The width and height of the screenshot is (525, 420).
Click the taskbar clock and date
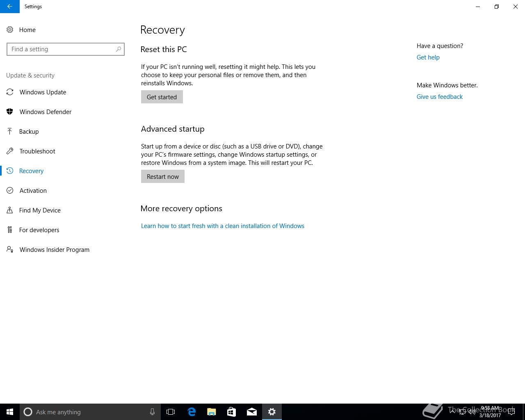click(490, 412)
